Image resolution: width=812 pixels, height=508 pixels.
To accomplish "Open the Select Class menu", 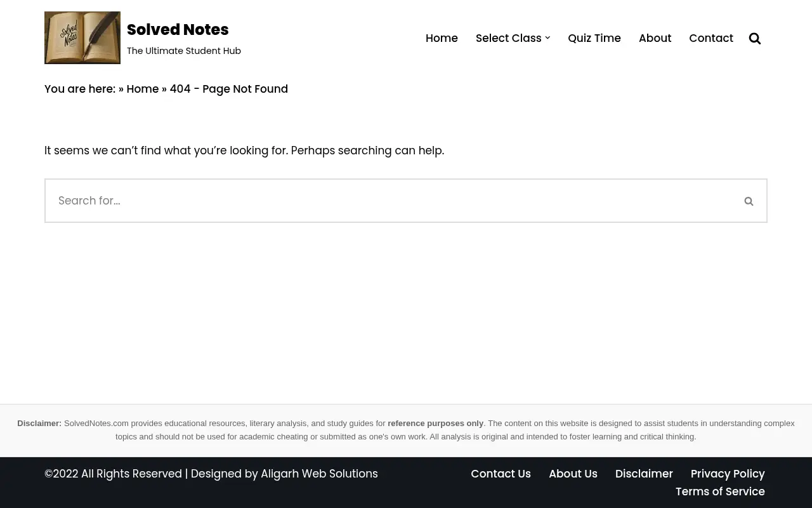I will point(509,38).
